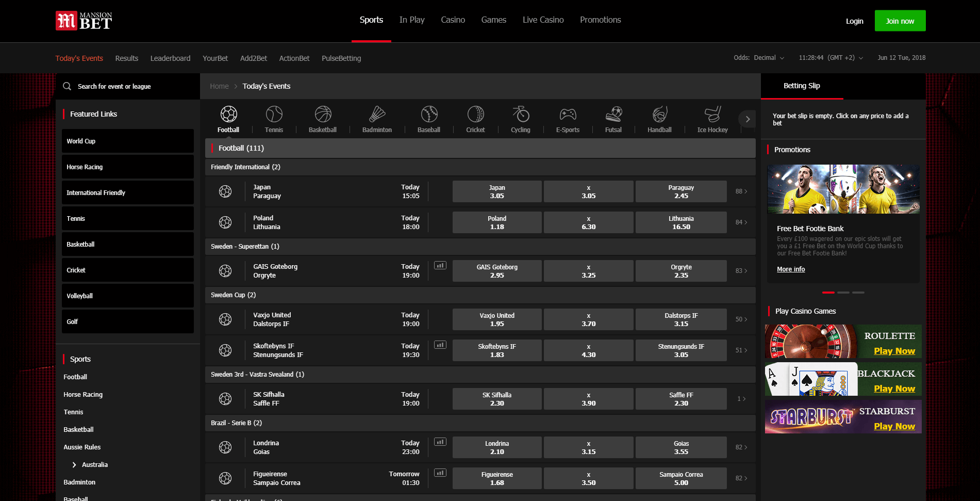Select the Basketball sport icon
The width and height of the screenshot is (980, 501).
(x=323, y=114)
